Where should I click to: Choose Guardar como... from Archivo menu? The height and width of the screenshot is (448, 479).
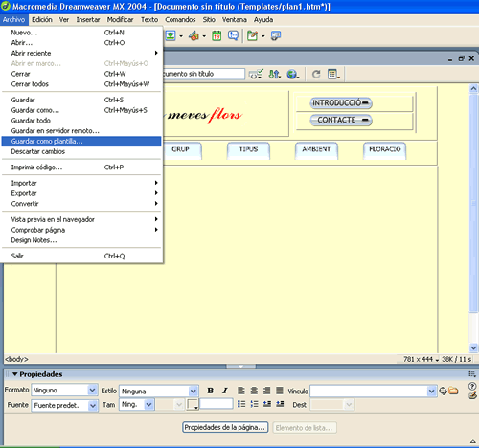(x=81, y=110)
